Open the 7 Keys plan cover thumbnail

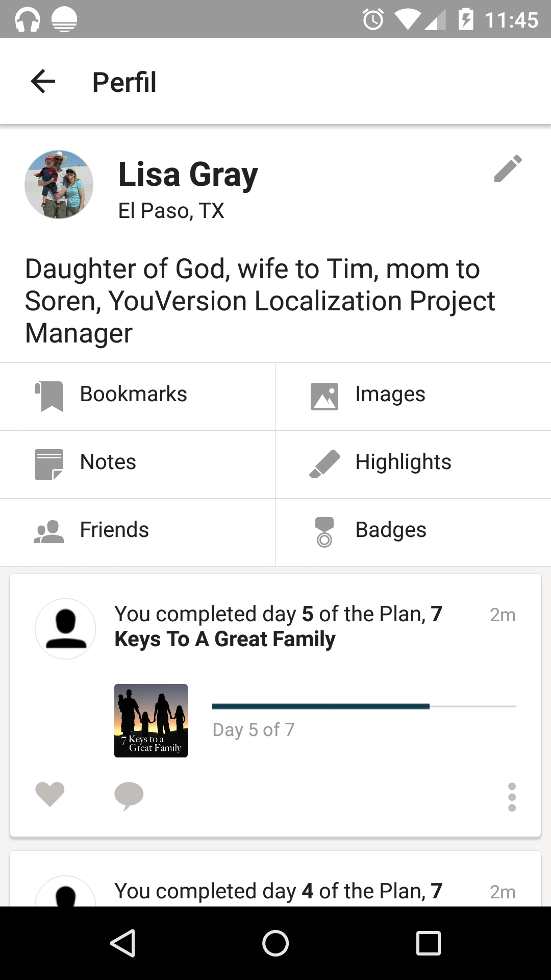(x=151, y=720)
